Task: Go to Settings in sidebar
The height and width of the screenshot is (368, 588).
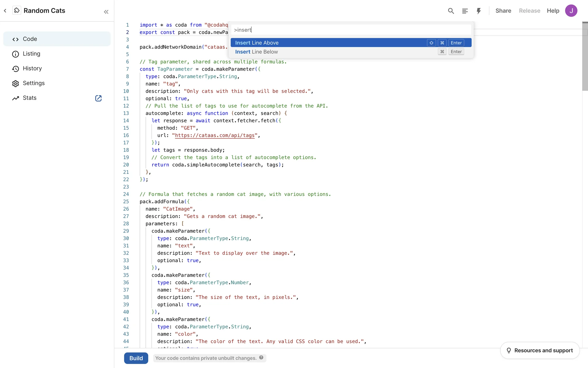Action: coord(34,83)
